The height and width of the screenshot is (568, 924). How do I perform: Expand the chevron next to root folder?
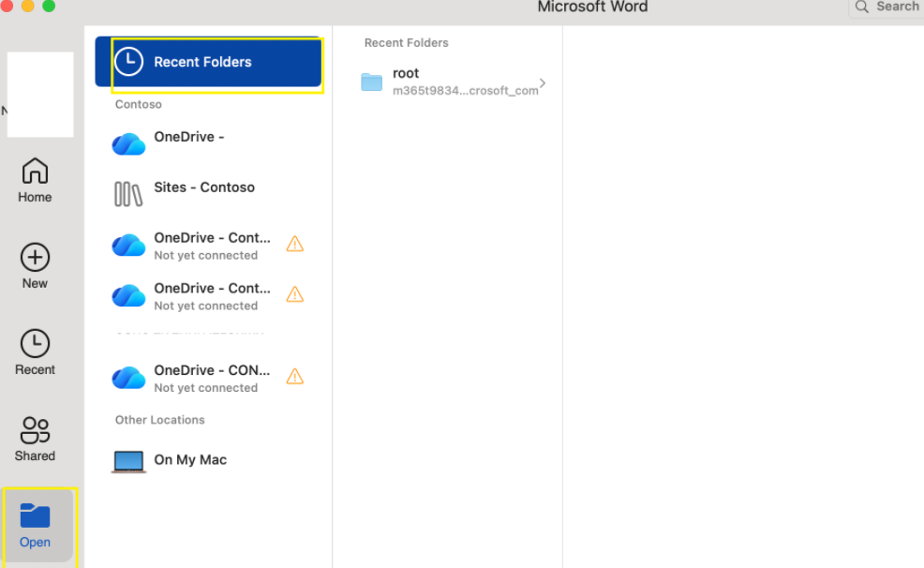542,82
